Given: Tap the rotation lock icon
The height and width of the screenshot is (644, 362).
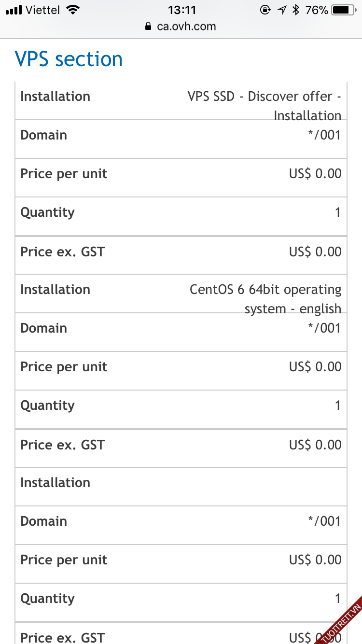Looking at the screenshot, I should point(265,10).
